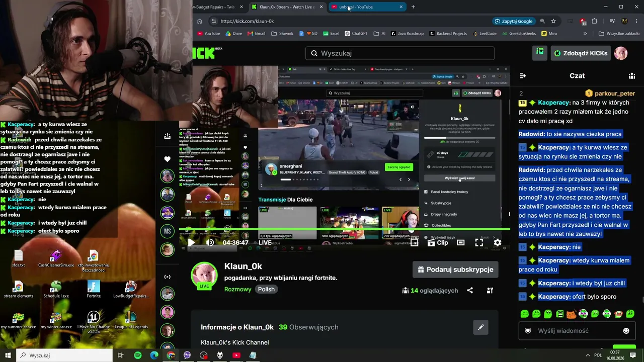This screenshot has width=644, height=362.
Task: Switch to the YouTube browser tab
Action: click(x=366, y=7)
